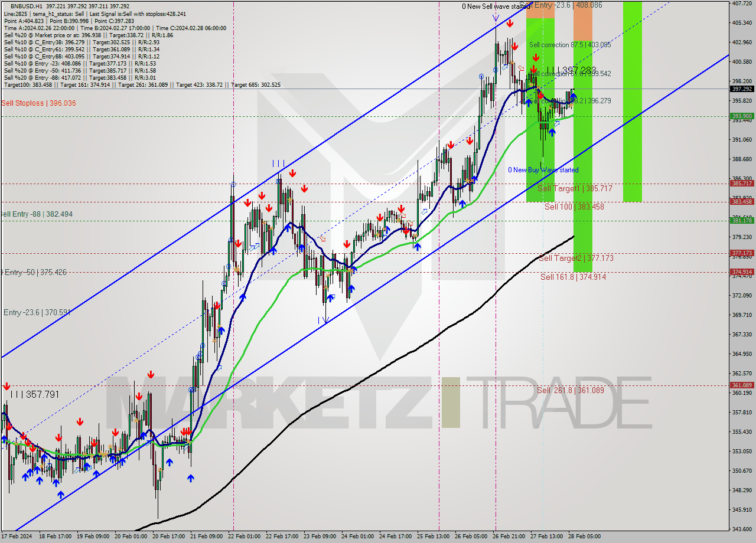
Task: Click the '0 New Sell wave started' annotation
Action: (496, 6)
